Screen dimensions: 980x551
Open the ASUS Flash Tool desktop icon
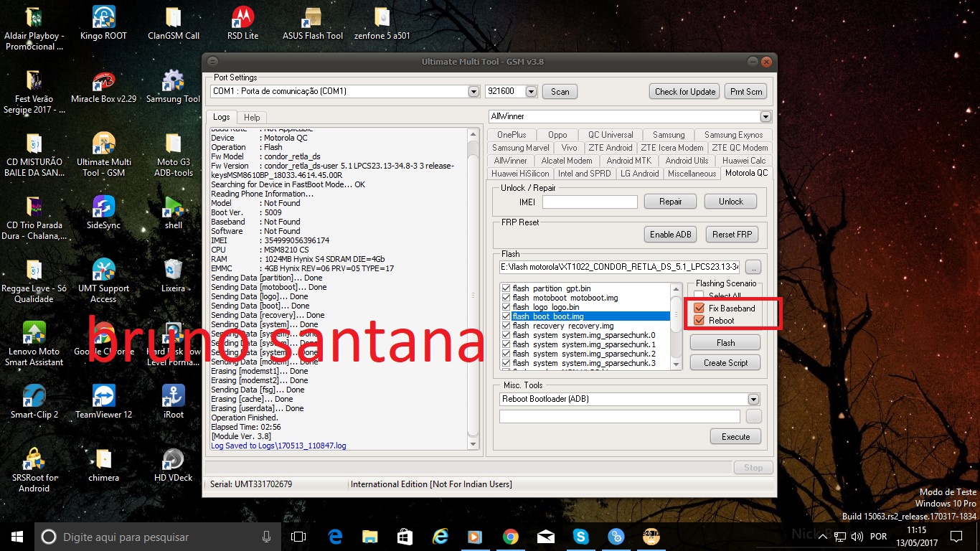click(x=312, y=24)
